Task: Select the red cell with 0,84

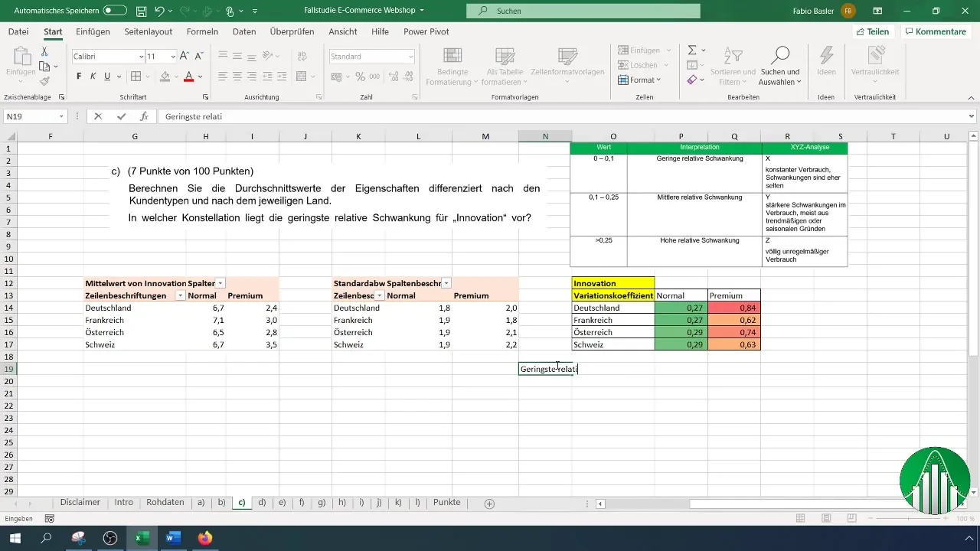Action: tap(734, 308)
